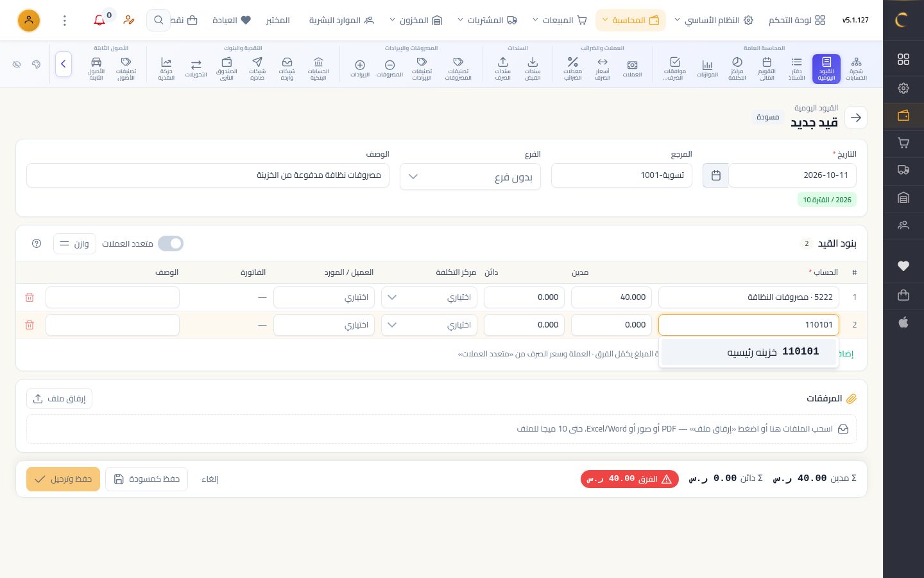
Task: Open شجرة الحسابات (chart of accounts) ribbon icon
Action: point(856,69)
